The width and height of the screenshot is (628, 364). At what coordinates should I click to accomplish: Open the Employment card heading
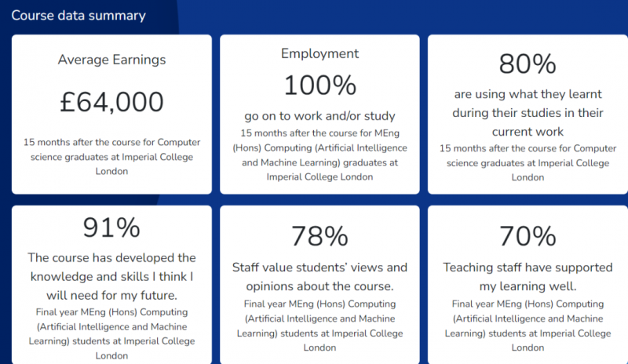[319, 53]
